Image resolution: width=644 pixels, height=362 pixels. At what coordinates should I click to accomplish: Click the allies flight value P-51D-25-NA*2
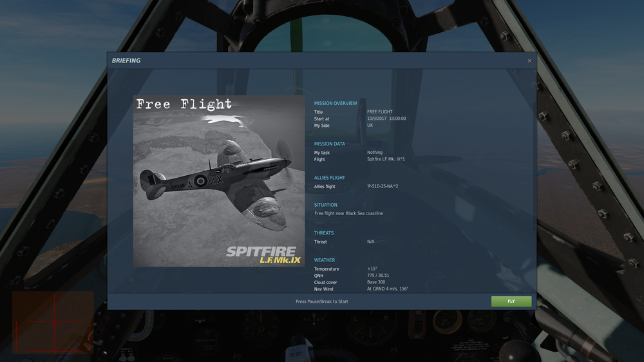tap(383, 186)
